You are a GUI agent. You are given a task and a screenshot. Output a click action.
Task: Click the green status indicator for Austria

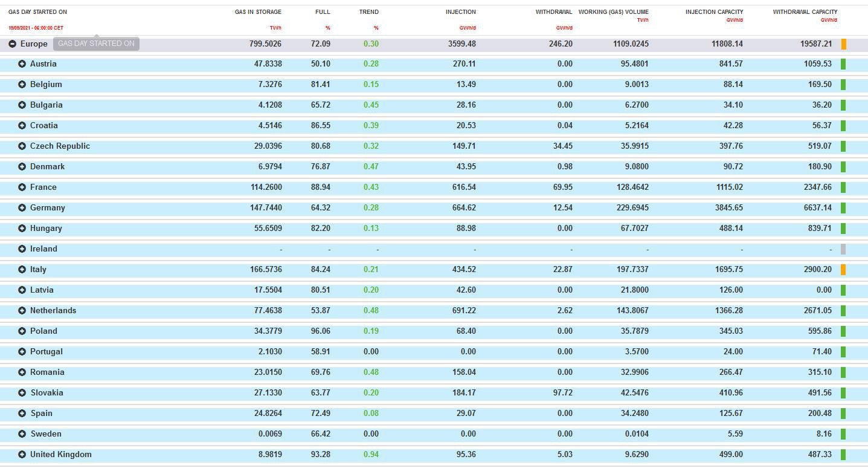point(843,64)
